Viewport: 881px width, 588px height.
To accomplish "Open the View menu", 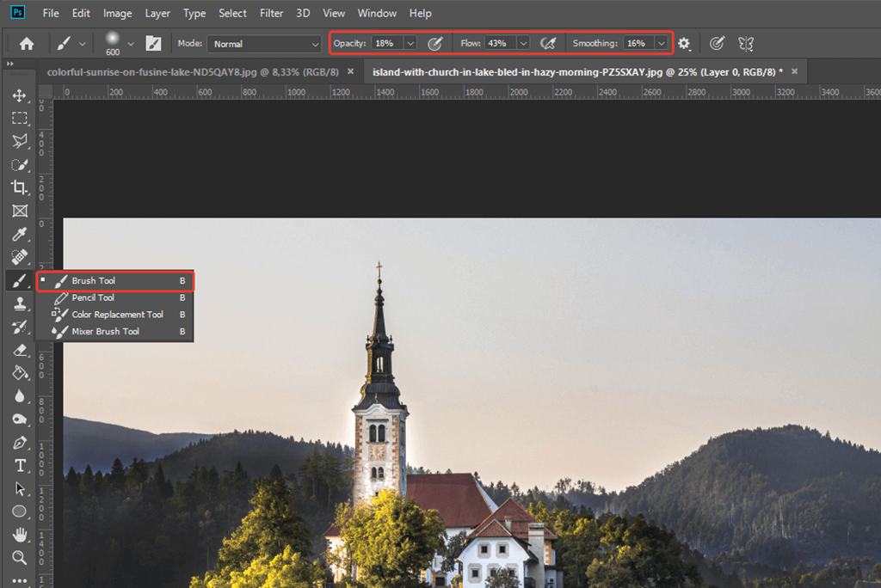I will [x=334, y=13].
